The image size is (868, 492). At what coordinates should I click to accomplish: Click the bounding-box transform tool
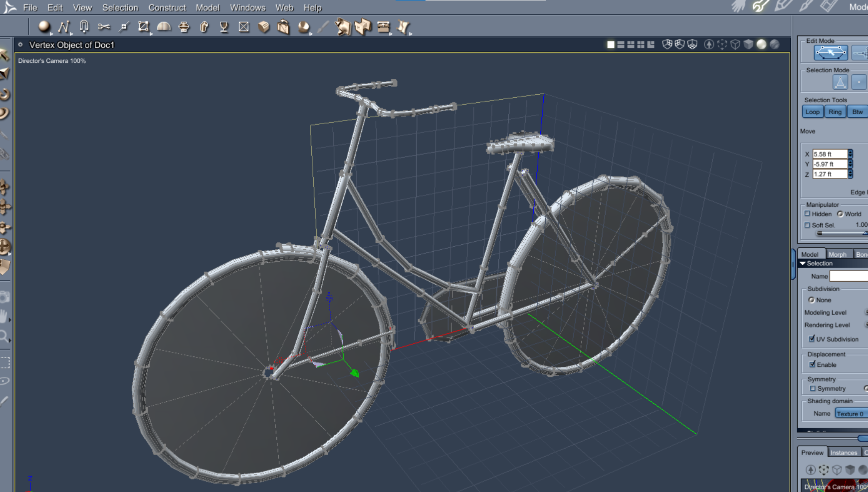pos(144,26)
